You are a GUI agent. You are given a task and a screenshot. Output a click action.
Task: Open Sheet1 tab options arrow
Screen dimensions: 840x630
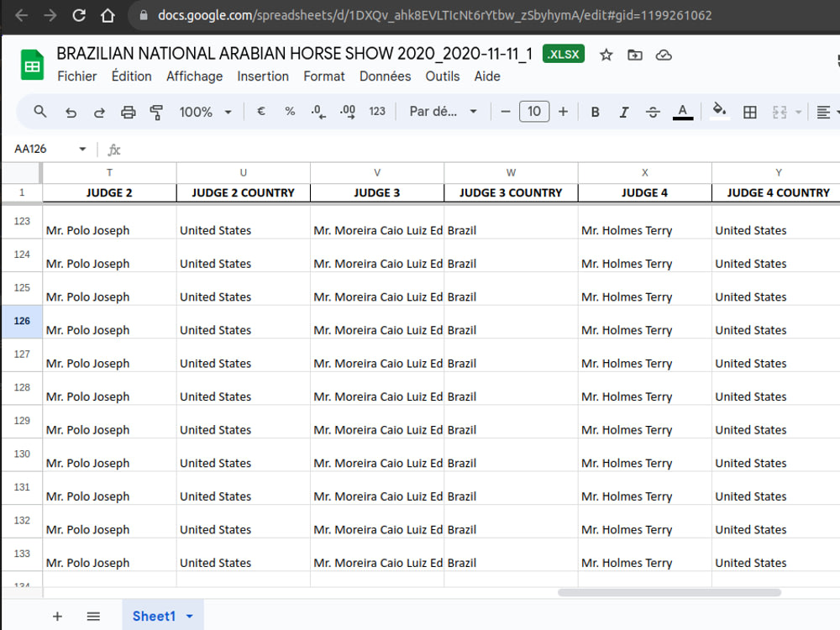click(190, 616)
